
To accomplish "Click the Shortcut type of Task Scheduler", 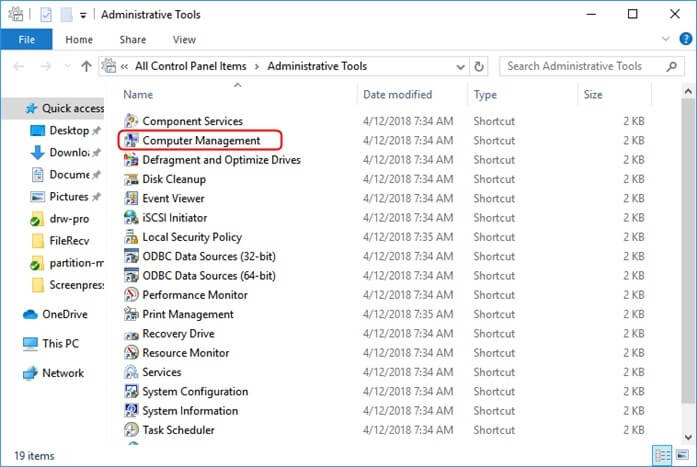I will (x=494, y=430).
